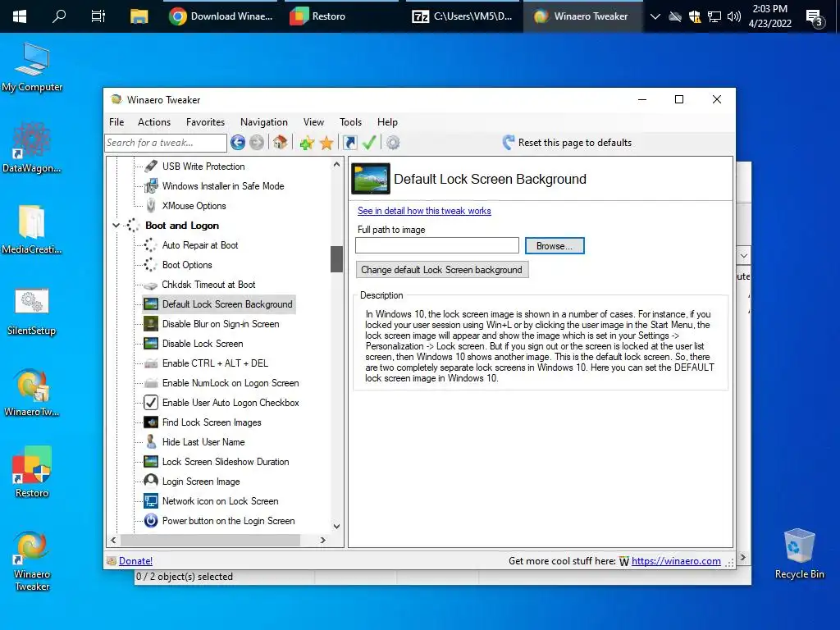Open the favorites gold star icon
Viewport: 840px width, 630px height.
[x=326, y=143]
